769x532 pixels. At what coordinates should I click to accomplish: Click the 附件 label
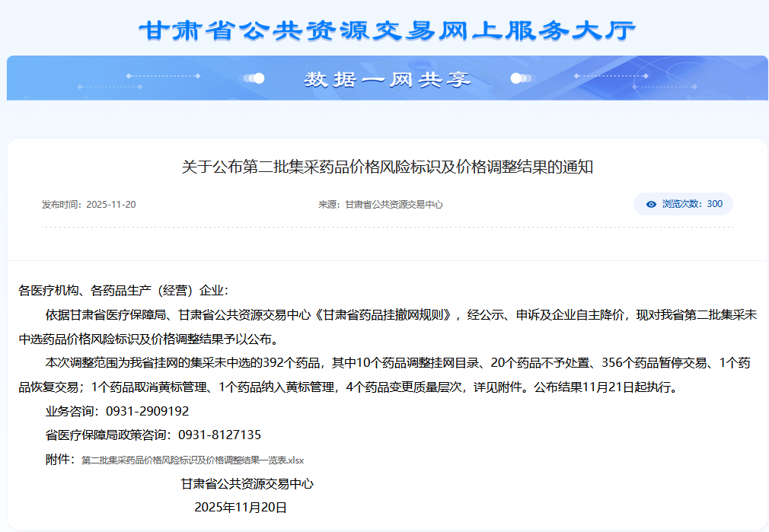click(x=59, y=460)
